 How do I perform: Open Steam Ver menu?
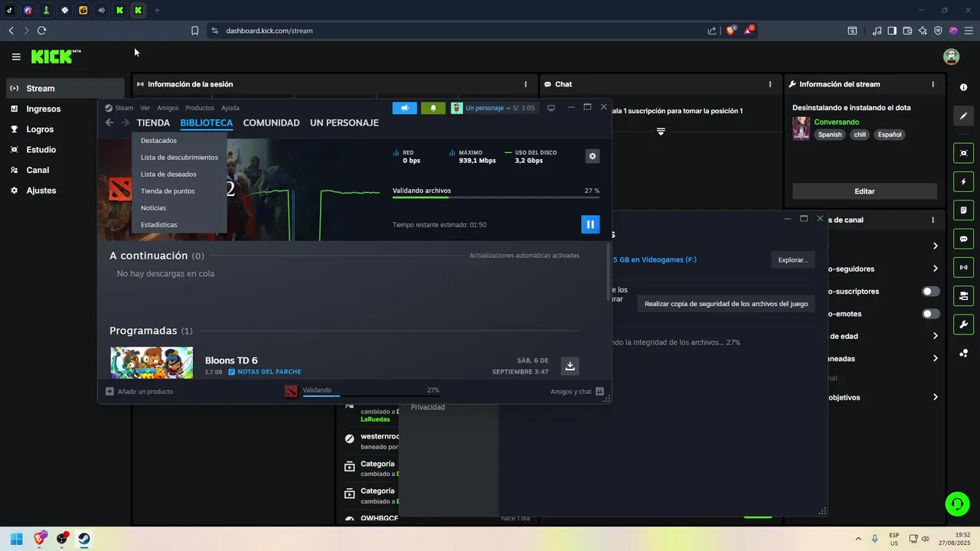[x=145, y=108]
